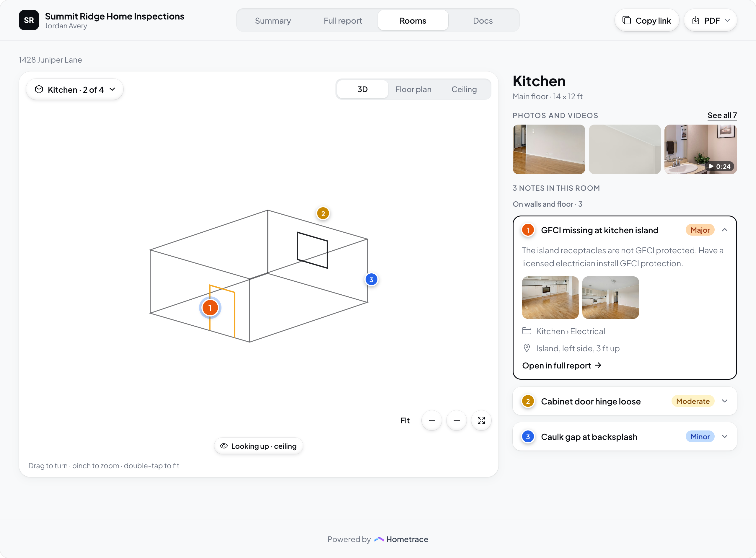Open the Kitchen 2 of 4 room selector
This screenshot has height=558, width=756.
click(x=75, y=89)
